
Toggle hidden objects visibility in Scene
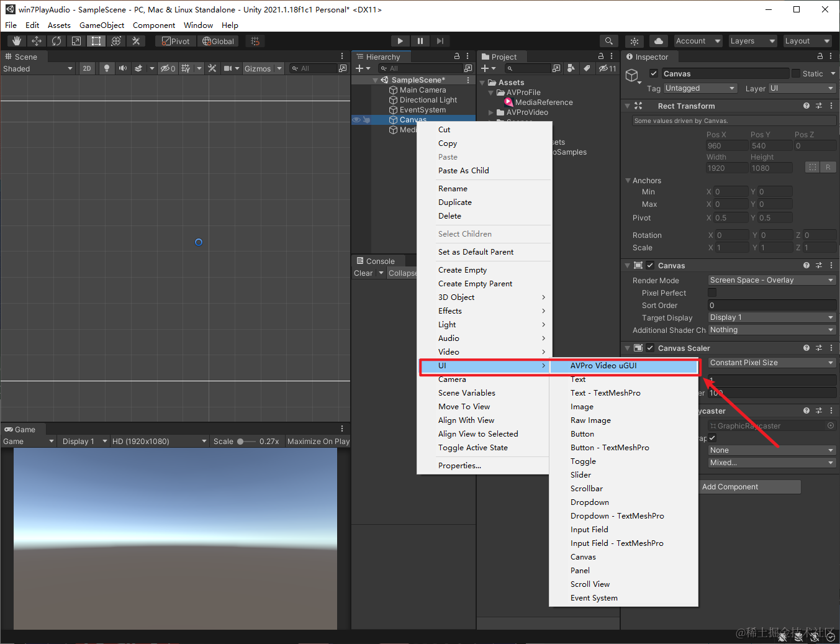coord(168,68)
